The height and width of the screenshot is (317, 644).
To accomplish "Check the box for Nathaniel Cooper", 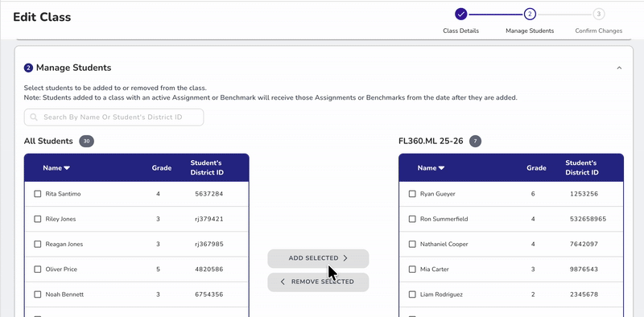I will 412,245.
